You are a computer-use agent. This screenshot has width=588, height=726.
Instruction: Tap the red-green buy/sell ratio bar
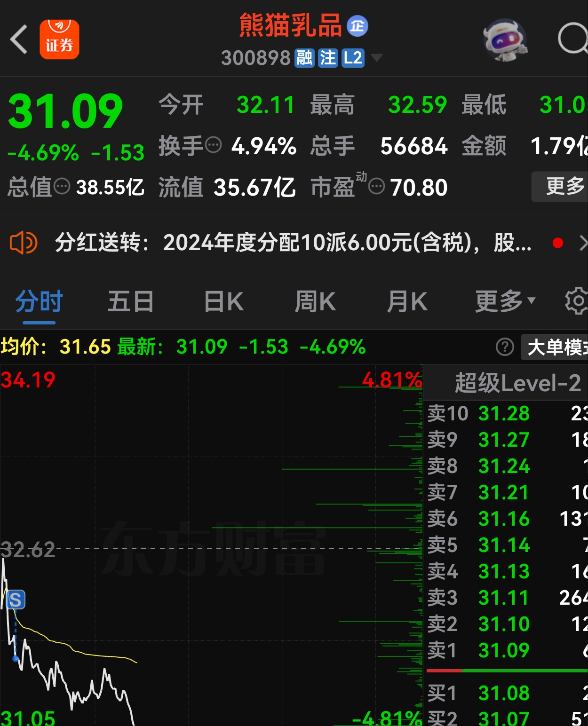tap(507, 671)
